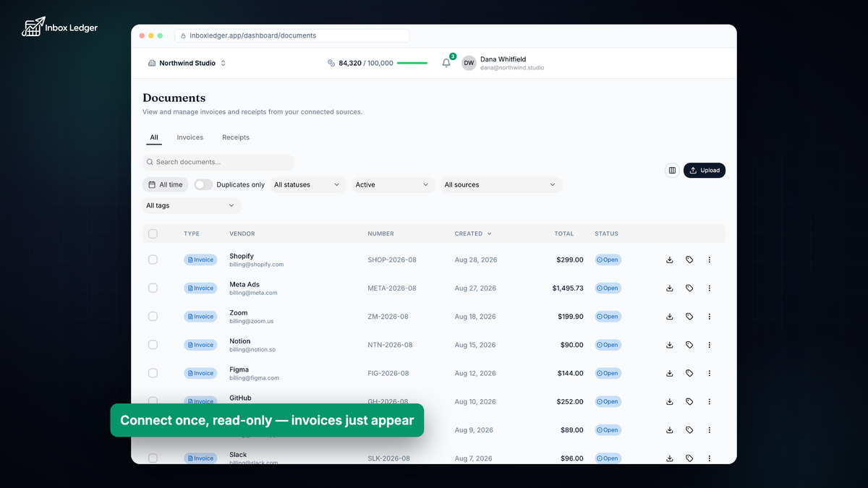Viewport: 868px width, 488px height.
Task: Click invoice number SHOP-2026-08
Action: pyautogui.click(x=392, y=260)
